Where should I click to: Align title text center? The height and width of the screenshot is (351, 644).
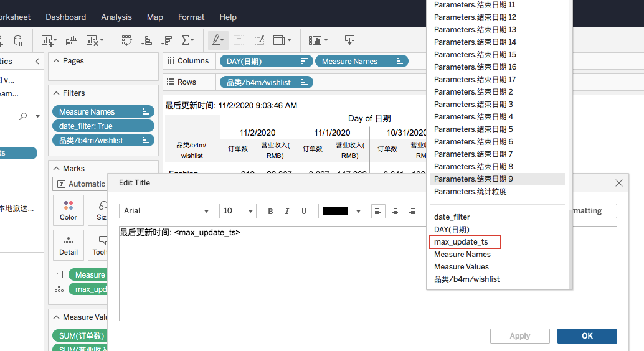click(395, 211)
